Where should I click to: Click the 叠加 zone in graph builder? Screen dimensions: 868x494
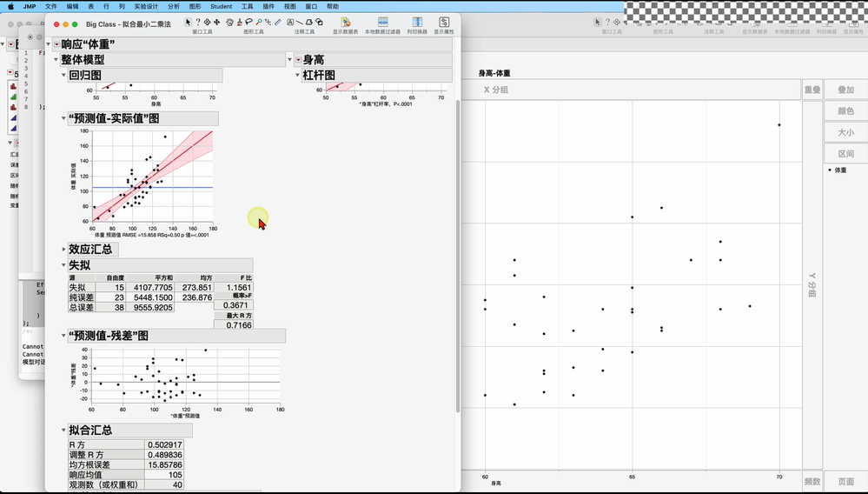coord(846,90)
